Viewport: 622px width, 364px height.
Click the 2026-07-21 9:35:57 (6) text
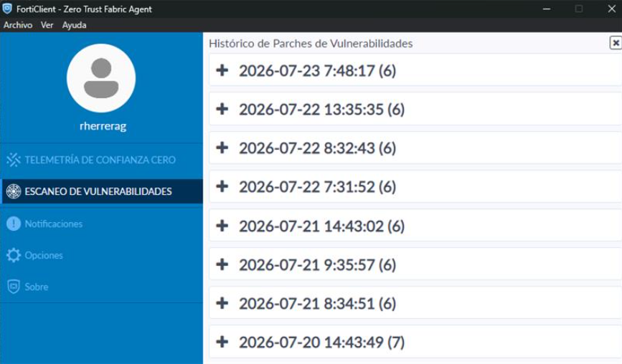coord(317,264)
